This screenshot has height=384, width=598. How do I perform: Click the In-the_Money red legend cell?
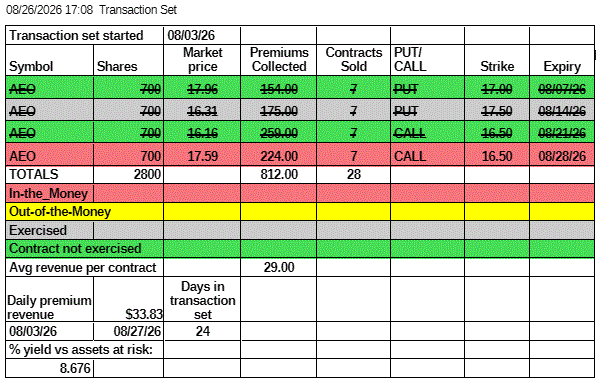click(49, 193)
